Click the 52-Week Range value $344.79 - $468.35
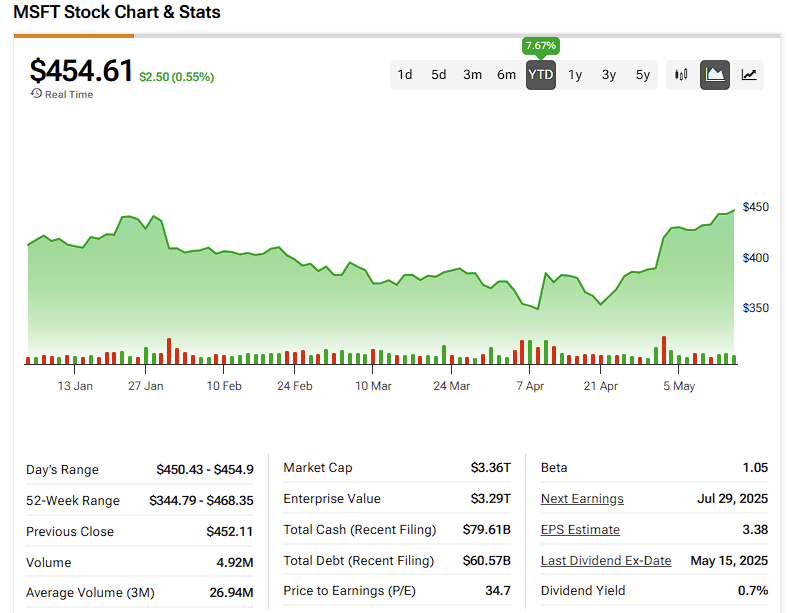This screenshot has height=613, width=791. (201, 500)
